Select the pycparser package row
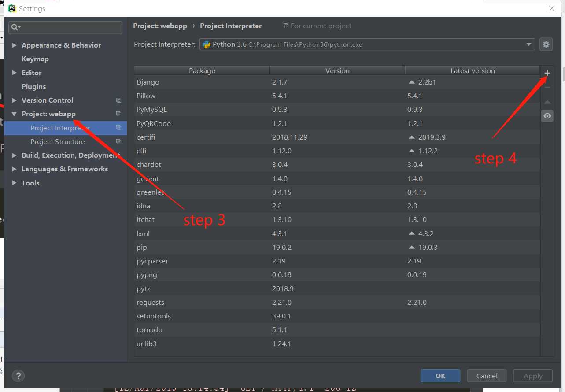Image resolution: width=565 pixels, height=392 pixels. (x=337, y=261)
